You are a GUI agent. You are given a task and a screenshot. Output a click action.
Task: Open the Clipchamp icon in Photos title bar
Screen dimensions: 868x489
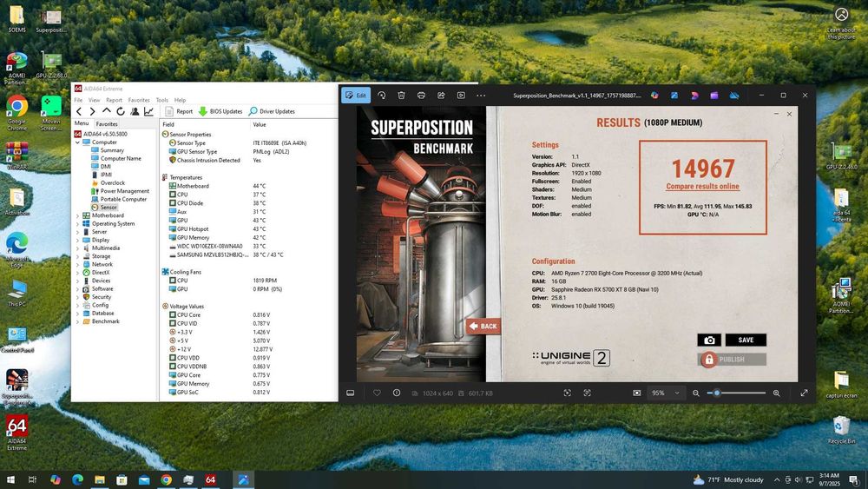click(x=714, y=96)
